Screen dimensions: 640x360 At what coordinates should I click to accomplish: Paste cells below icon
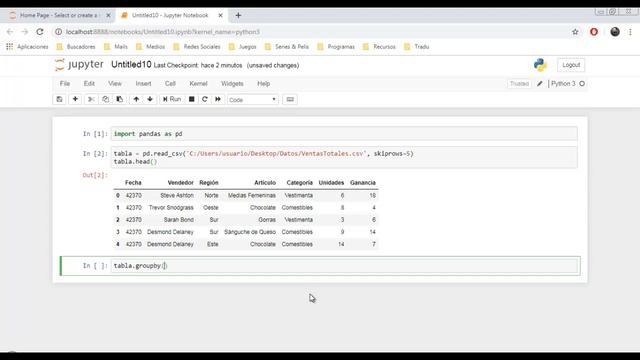(x=120, y=99)
